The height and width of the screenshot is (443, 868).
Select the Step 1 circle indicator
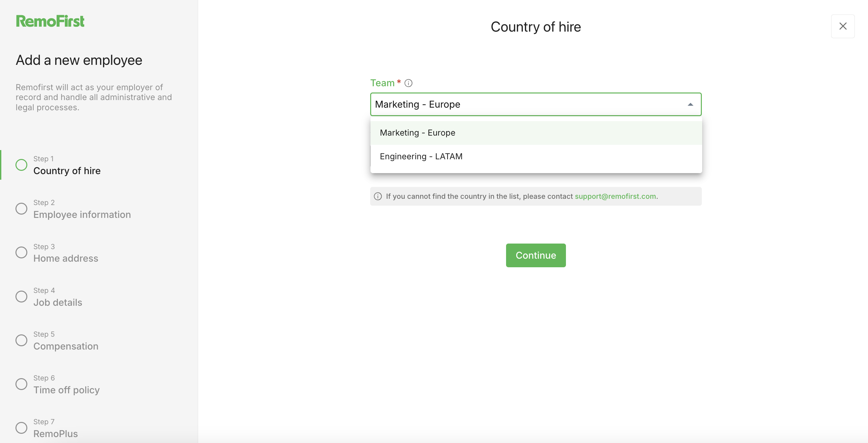(x=21, y=165)
